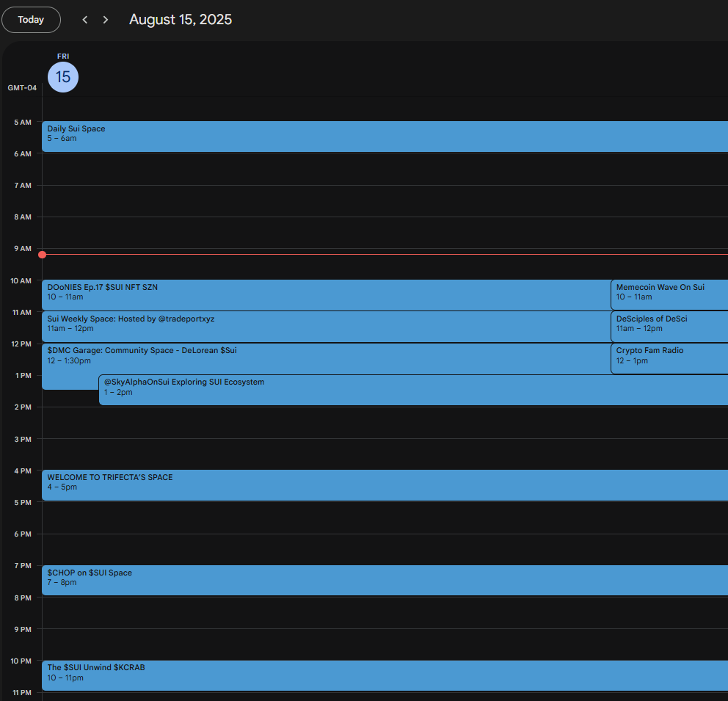This screenshot has height=701, width=728.
Task: Click the August 15, 2025 date title
Action: (181, 20)
